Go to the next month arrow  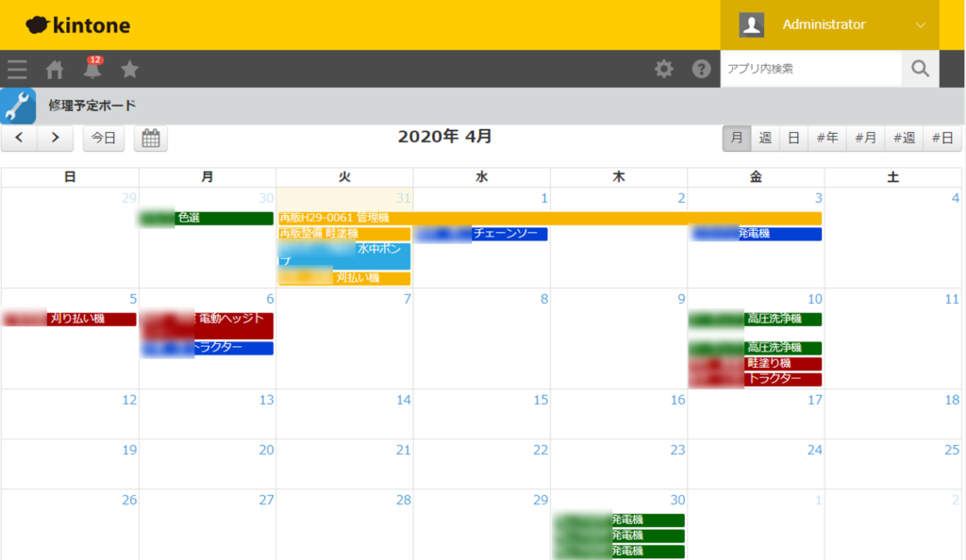click(x=56, y=138)
